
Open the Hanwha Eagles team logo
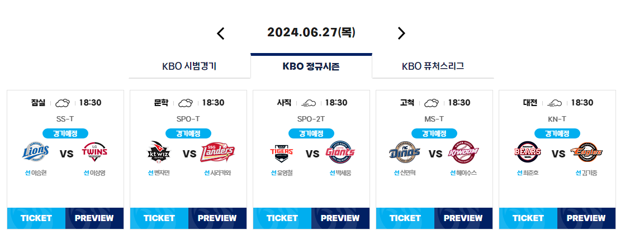tap(586, 152)
